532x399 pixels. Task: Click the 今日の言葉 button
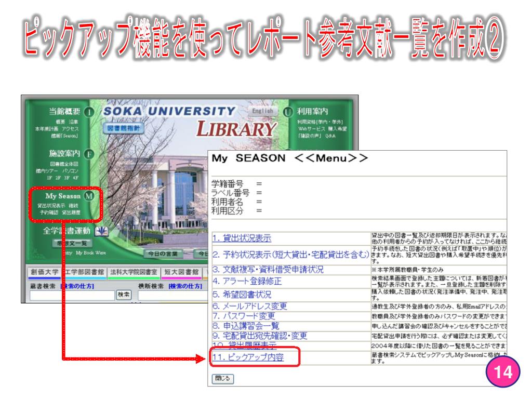pyautogui.click(x=163, y=254)
